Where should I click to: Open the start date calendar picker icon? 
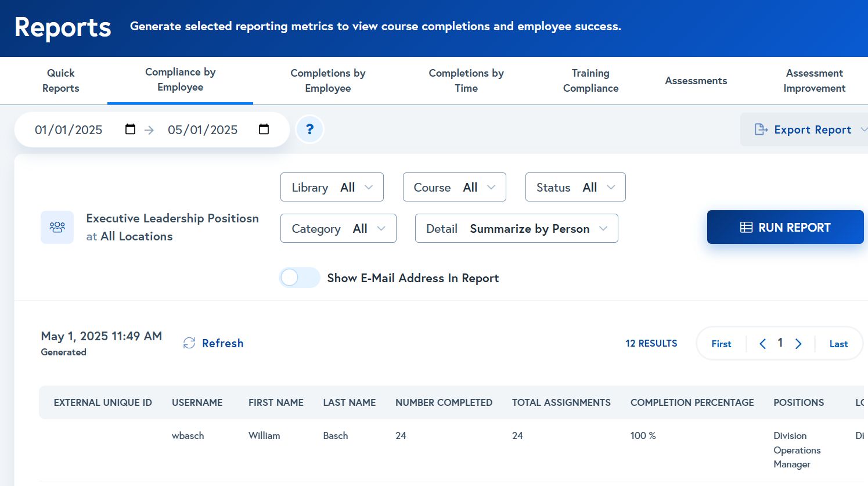click(x=130, y=129)
